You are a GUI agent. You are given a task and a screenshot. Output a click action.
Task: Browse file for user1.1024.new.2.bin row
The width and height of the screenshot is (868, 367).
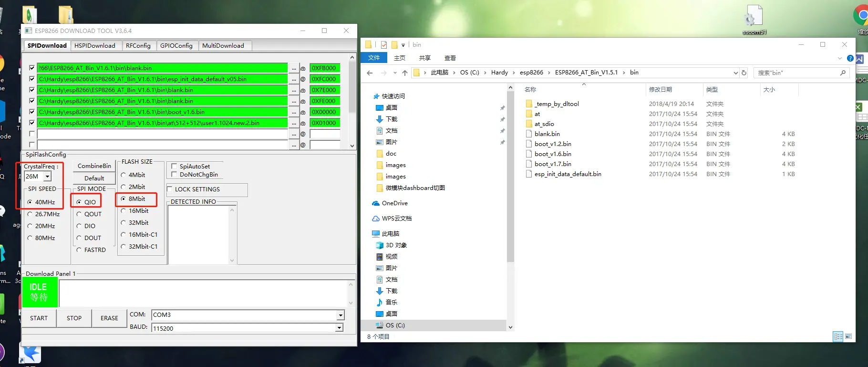(294, 123)
